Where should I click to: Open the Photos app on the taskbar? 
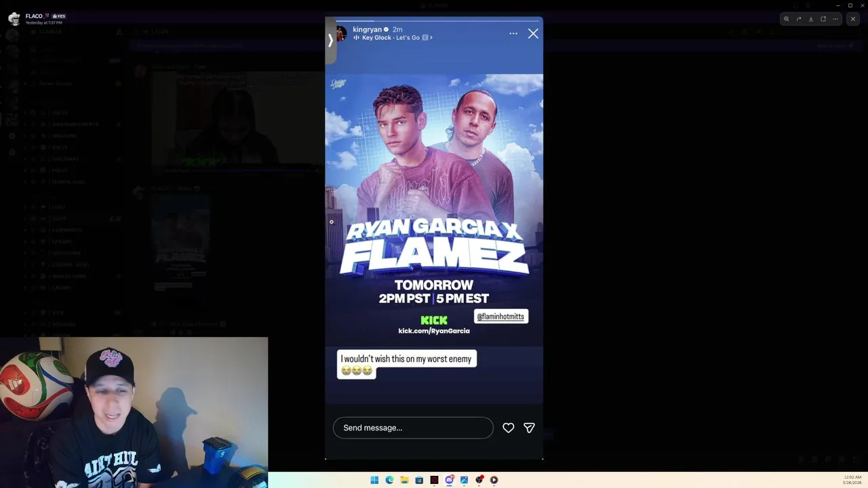click(464, 480)
